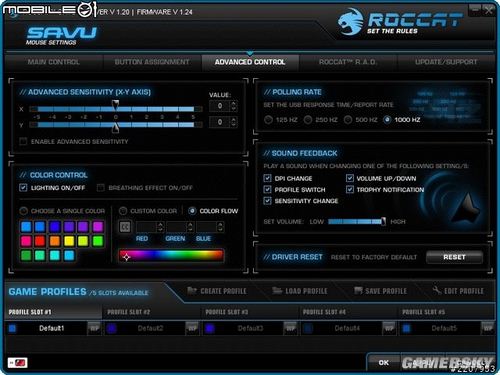Confirm settings with OK button
Viewport: 500px width, 375px height.
(x=383, y=362)
